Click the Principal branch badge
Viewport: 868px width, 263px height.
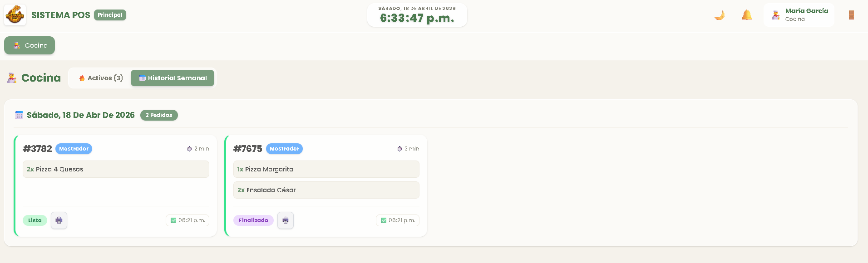[110, 15]
